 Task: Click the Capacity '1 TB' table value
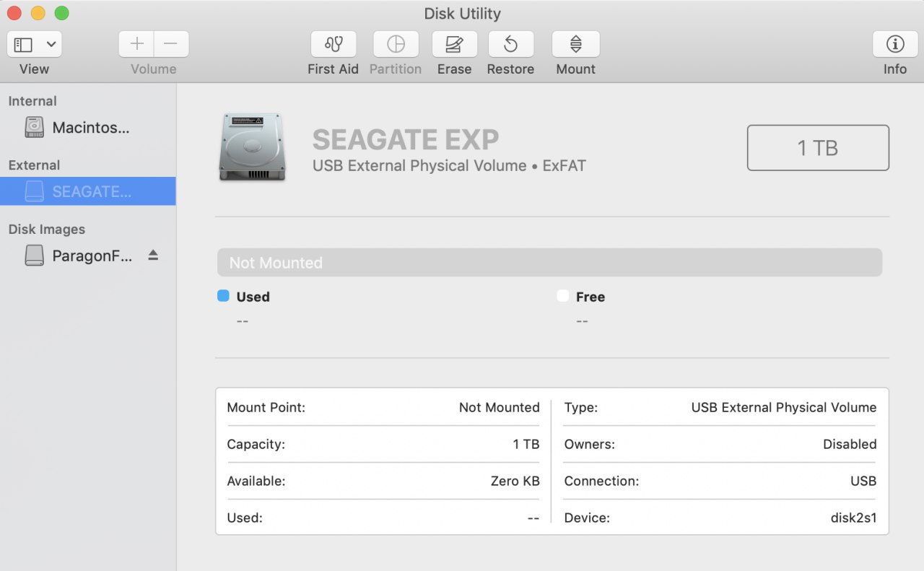(x=526, y=444)
